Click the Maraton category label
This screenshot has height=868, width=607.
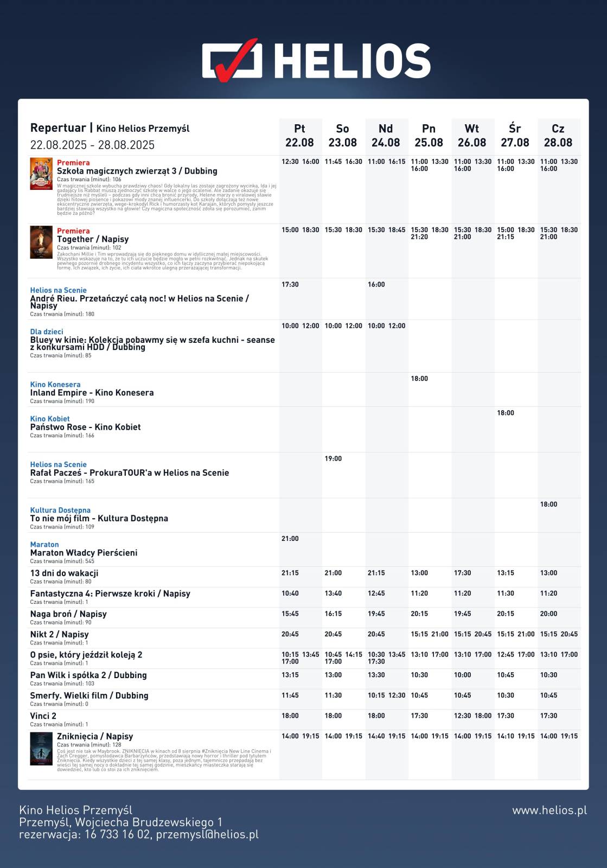(44, 544)
